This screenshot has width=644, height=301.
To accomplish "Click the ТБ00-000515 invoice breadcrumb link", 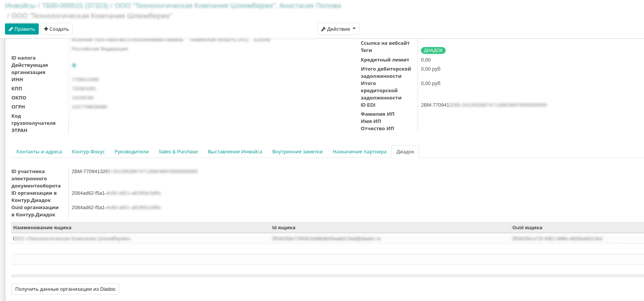I will pos(75,6).
